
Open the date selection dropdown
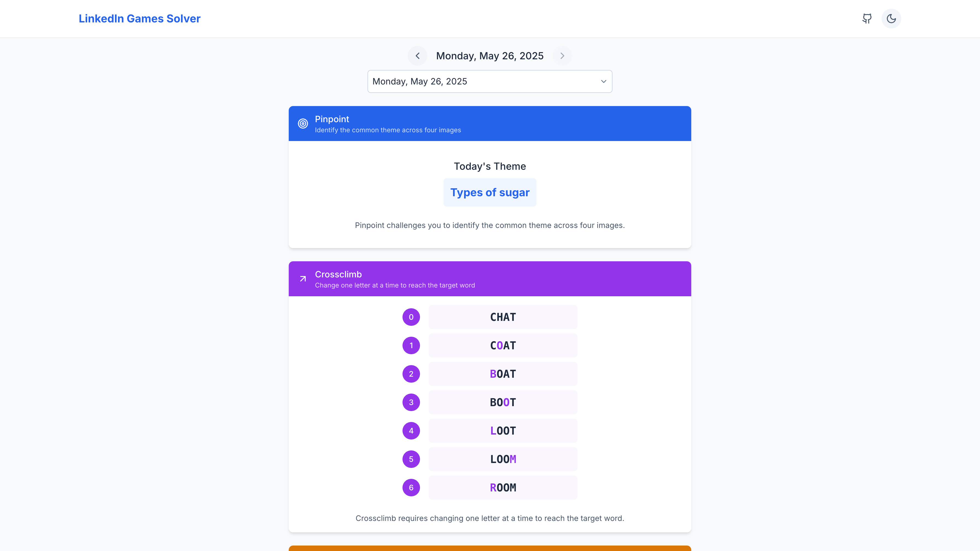coord(490,81)
